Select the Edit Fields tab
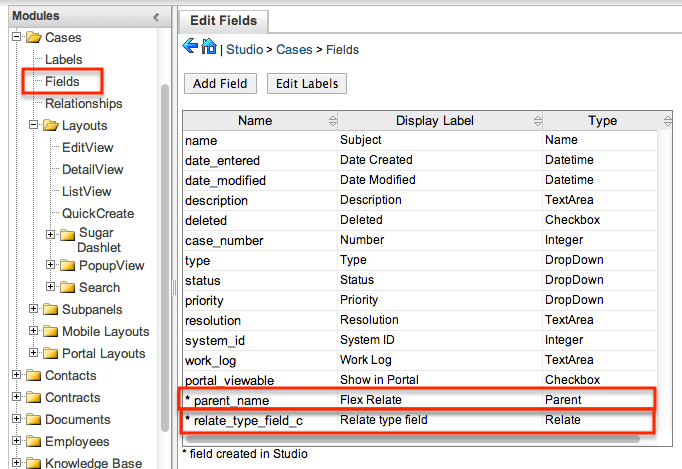Screen dimensions: 682x469 tap(225, 20)
